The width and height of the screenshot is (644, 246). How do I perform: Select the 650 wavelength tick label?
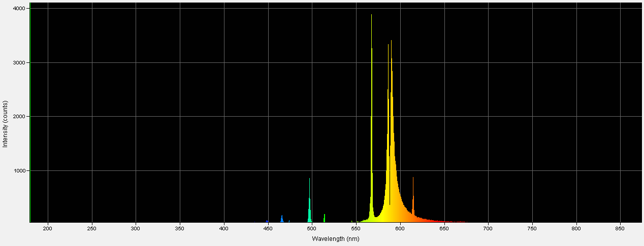point(444,229)
